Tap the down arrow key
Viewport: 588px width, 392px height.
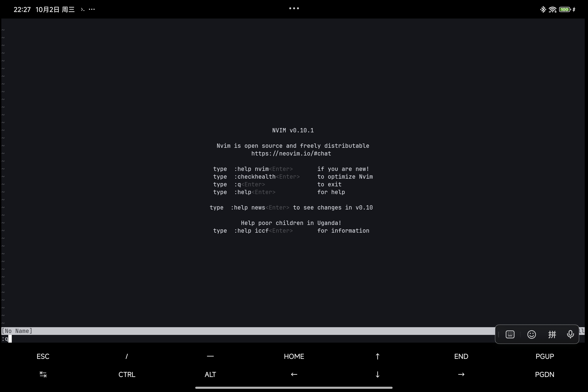pyautogui.click(x=378, y=374)
